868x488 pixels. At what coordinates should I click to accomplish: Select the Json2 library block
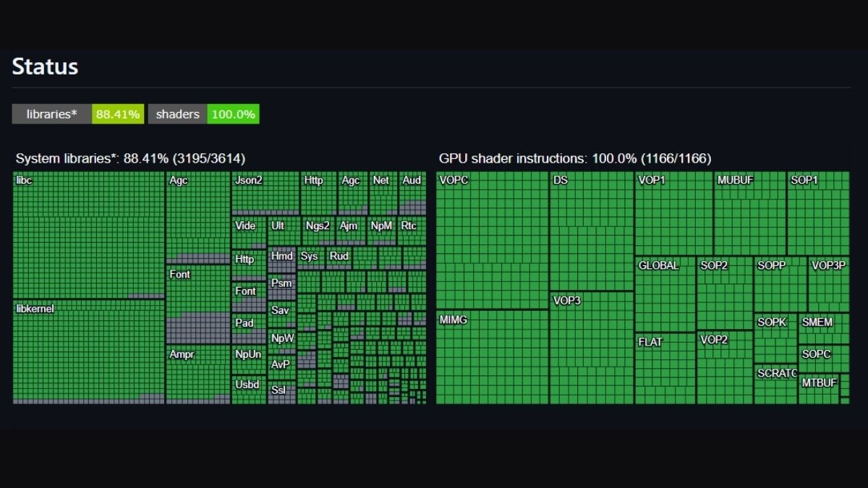(x=265, y=194)
